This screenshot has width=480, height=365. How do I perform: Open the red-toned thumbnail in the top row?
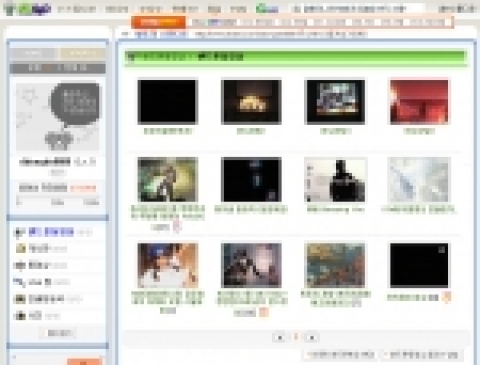(x=419, y=102)
